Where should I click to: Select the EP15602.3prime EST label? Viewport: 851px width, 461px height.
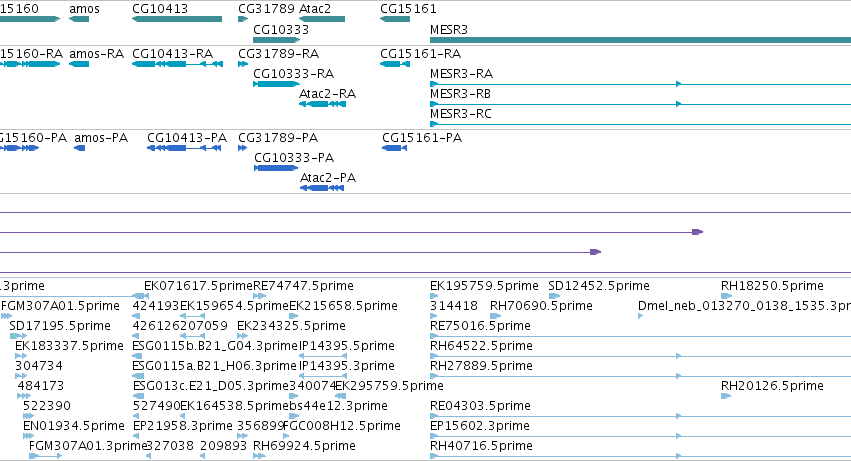tap(479, 426)
